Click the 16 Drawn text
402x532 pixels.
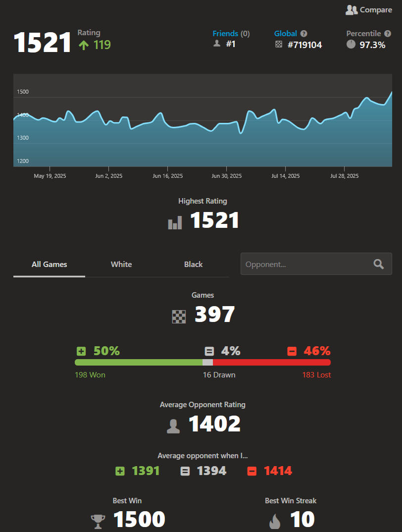coord(219,375)
